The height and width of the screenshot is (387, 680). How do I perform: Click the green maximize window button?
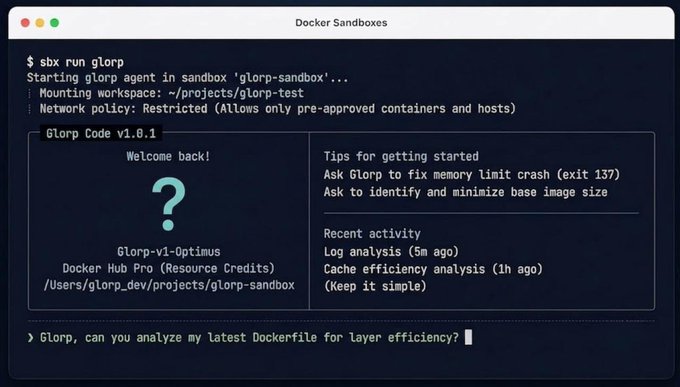[x=55, y=23]
